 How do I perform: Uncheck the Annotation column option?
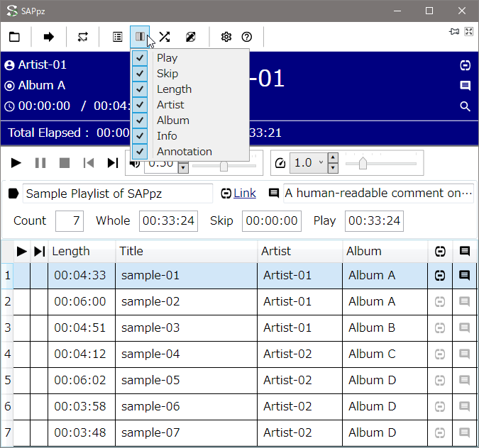(190, 152)
